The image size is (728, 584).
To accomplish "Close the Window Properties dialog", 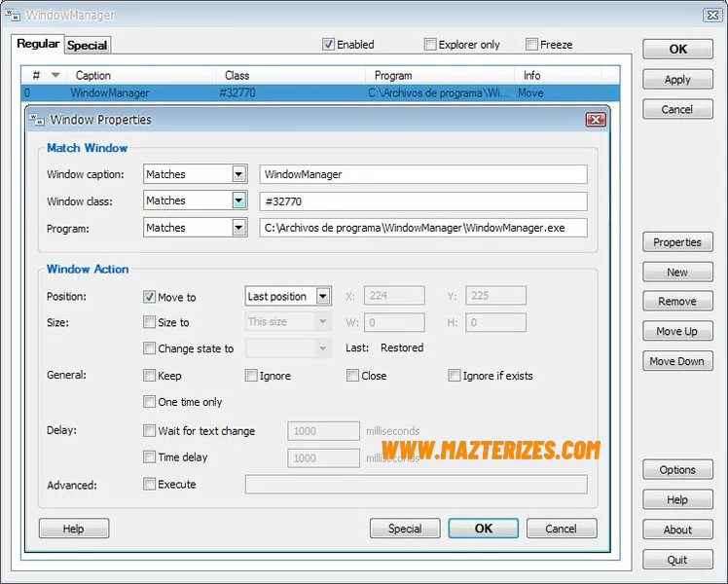I will (596, 120).
